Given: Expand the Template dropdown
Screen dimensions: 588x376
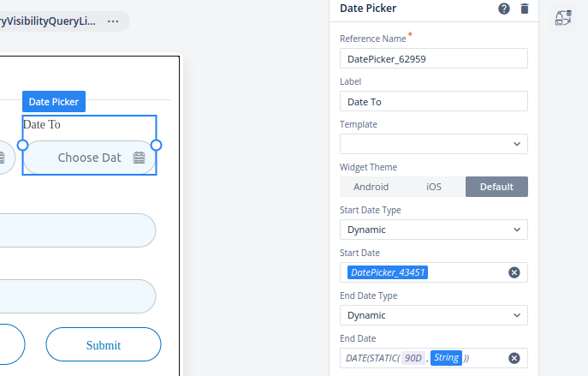Looking at the screenshot, I should coord(433,144).
